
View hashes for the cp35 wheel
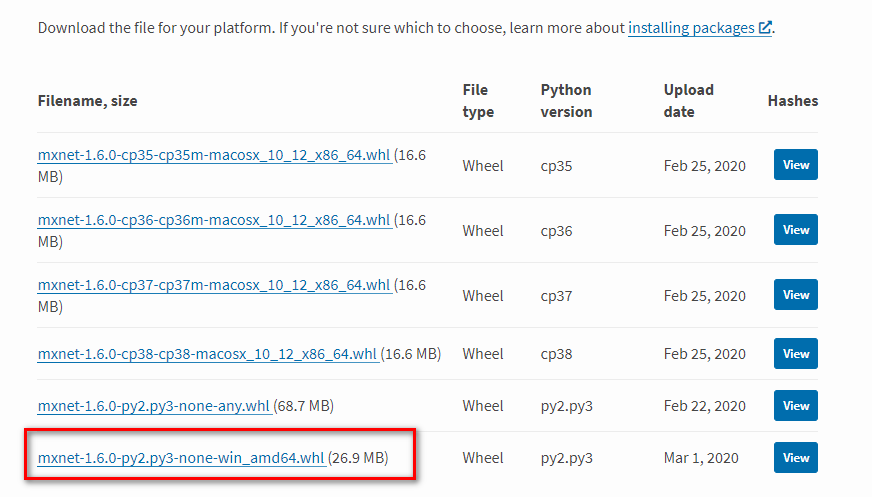pyautogui.click(x=796, y=165)
